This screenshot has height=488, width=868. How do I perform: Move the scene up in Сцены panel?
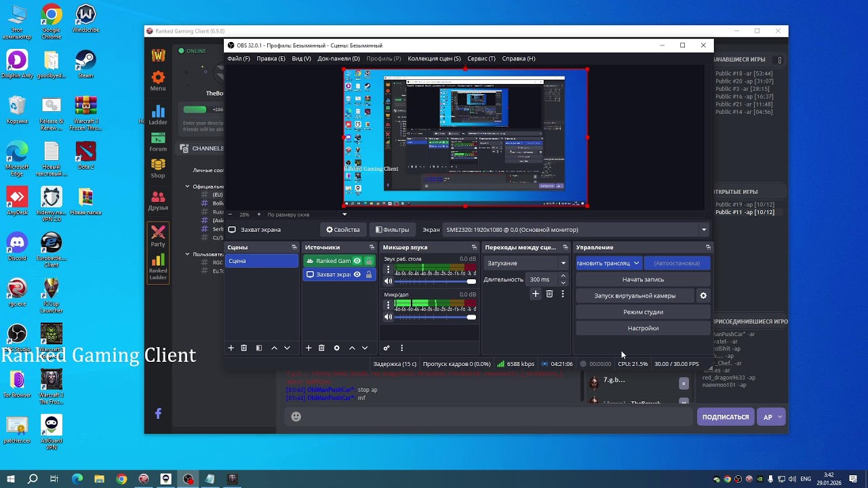pos(274,348)
